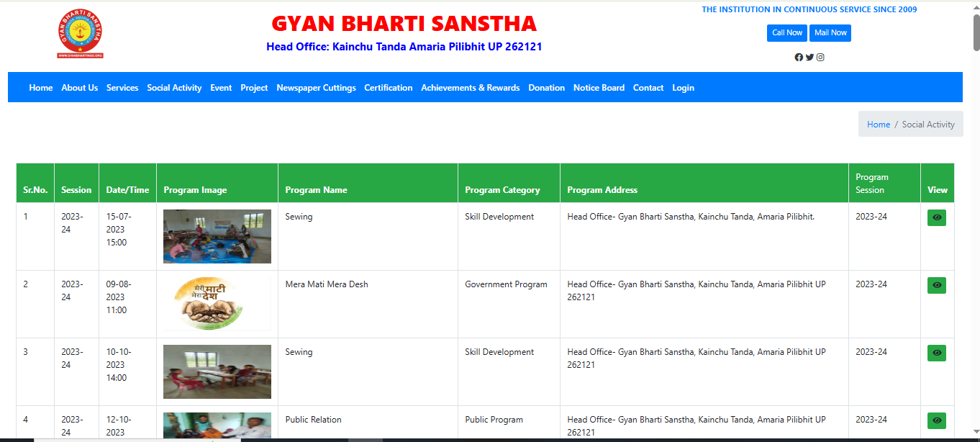Open the Sewing program image in row 1
This screenshot has width=980, height=442.
pos(217,236)
